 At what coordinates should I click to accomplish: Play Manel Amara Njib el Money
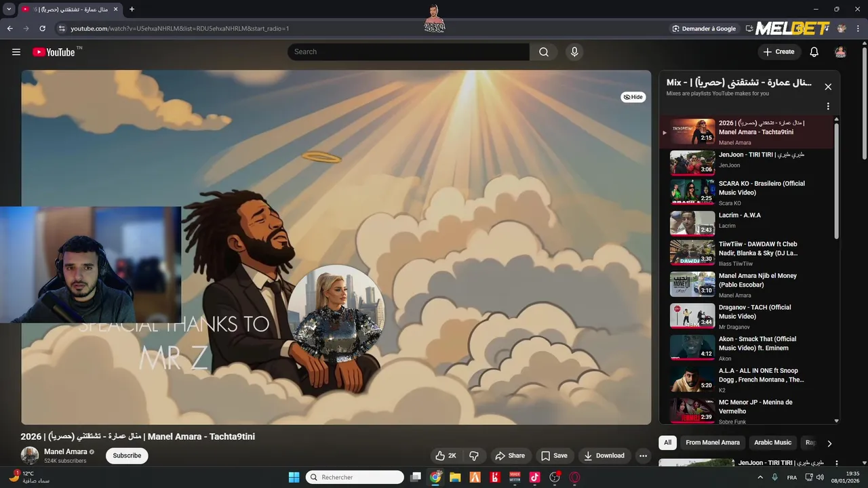pyautogui.click(x=746, y=285)
